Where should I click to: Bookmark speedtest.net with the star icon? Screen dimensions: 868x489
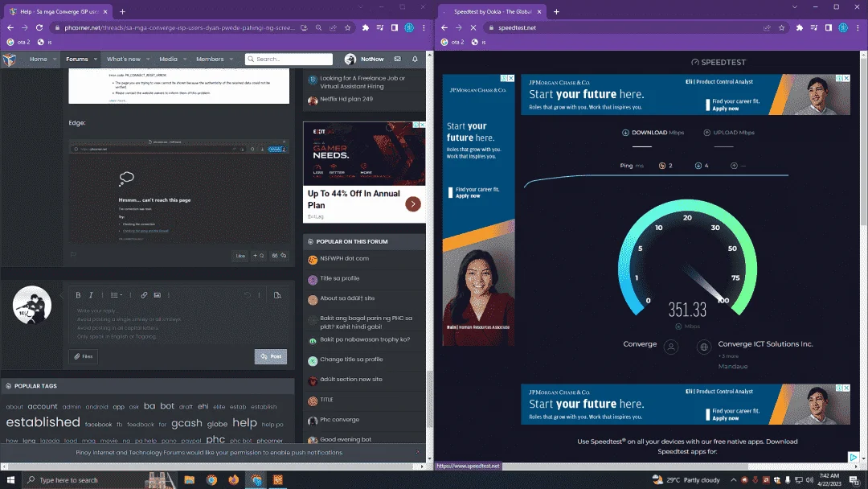(782, 27)
